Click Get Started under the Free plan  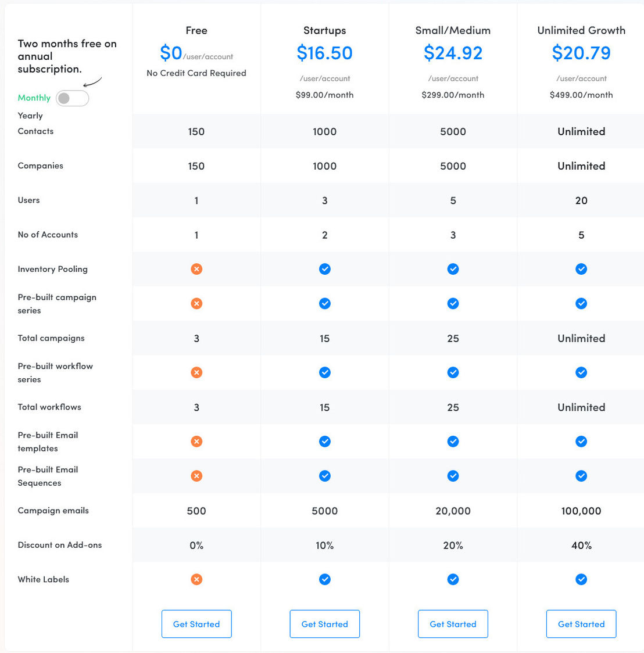pos(196,624)
